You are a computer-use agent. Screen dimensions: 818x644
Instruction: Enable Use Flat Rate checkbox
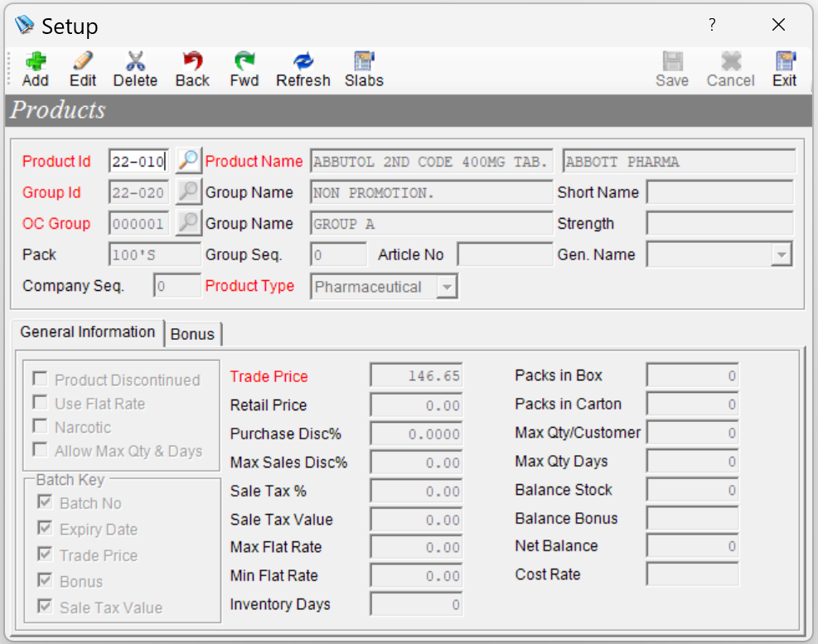[x=40, y=402]
